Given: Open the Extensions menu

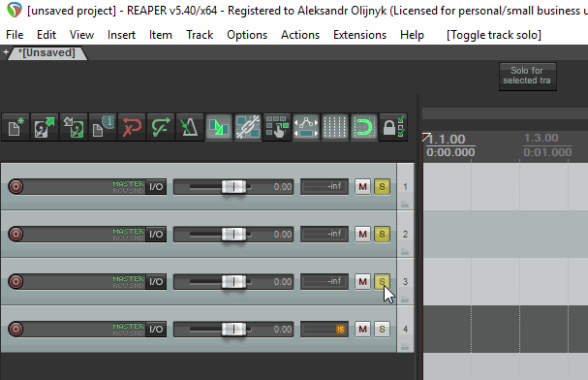Looking at the screenshot, I should click(x=359, y=35).
